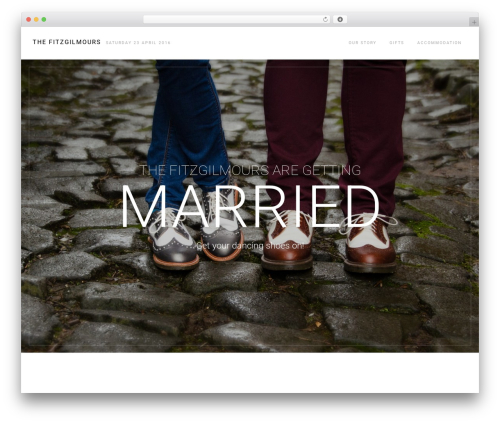
Task: Click the red close window dot
Action: point(29,19)
